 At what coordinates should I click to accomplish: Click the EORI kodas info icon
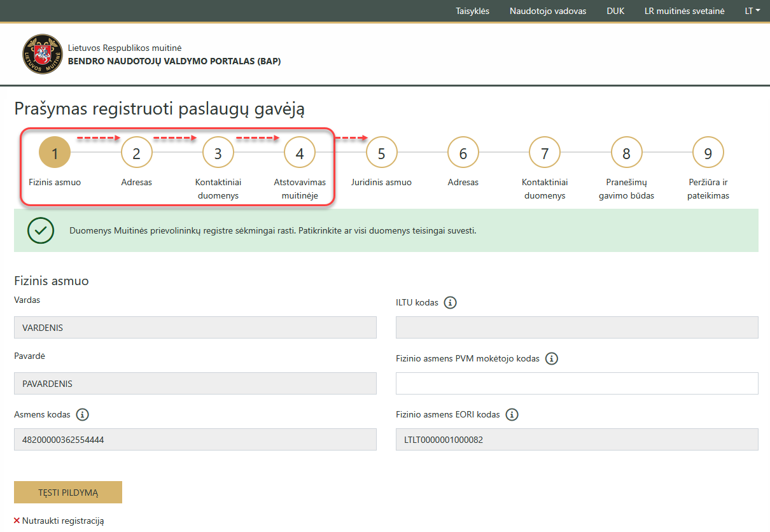[512, 414]
